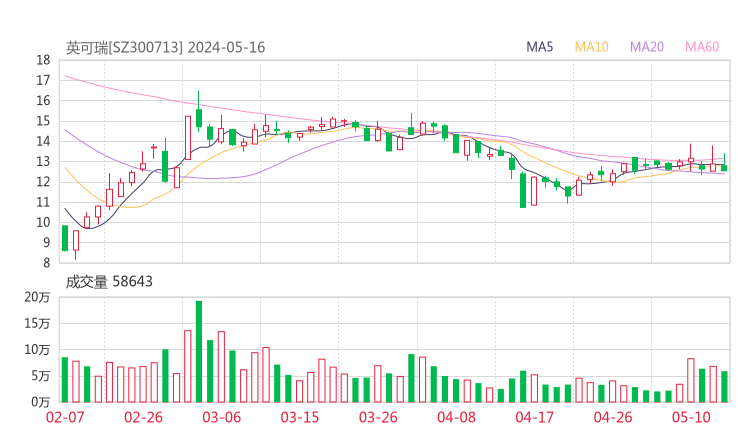This screenshot has height=440, width=740.
Task: Click the 03-15 date label
Action: tap(300, 417)
